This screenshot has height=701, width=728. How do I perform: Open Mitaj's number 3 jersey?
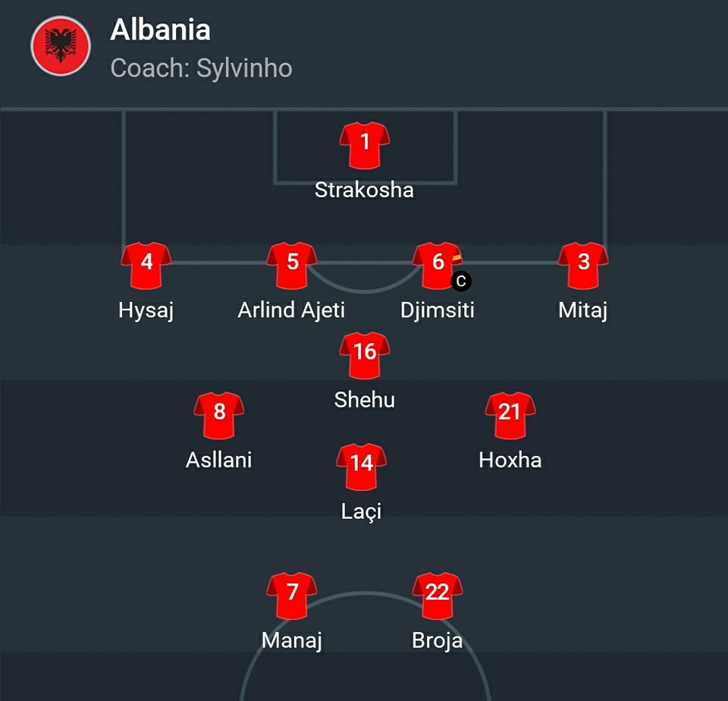tap(583, 266)
